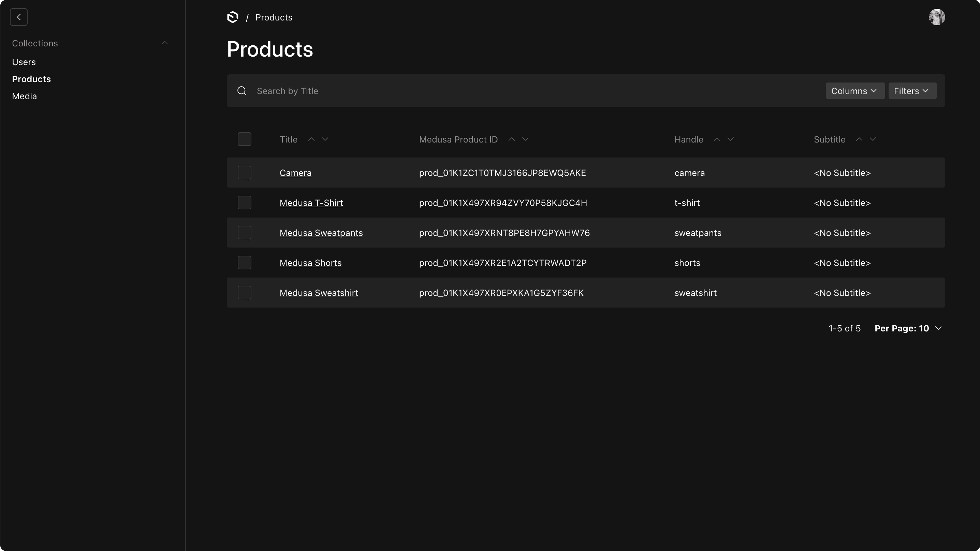Navigate to Users in sidebar

pyautogui.click(x=24, y=62)
